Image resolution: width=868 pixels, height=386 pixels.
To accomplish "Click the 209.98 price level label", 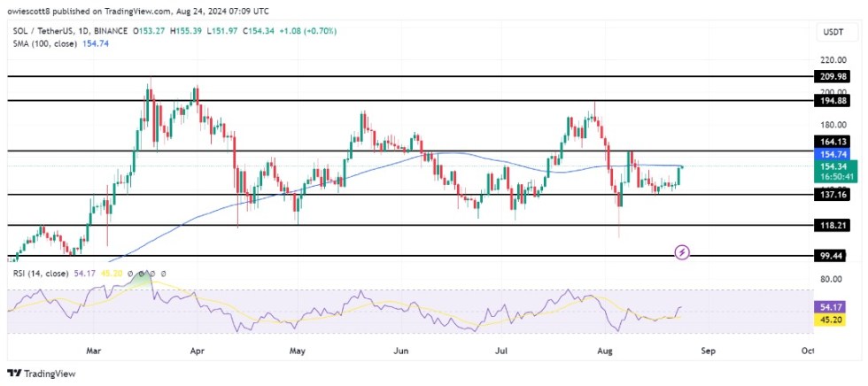I will coord(835,77).
